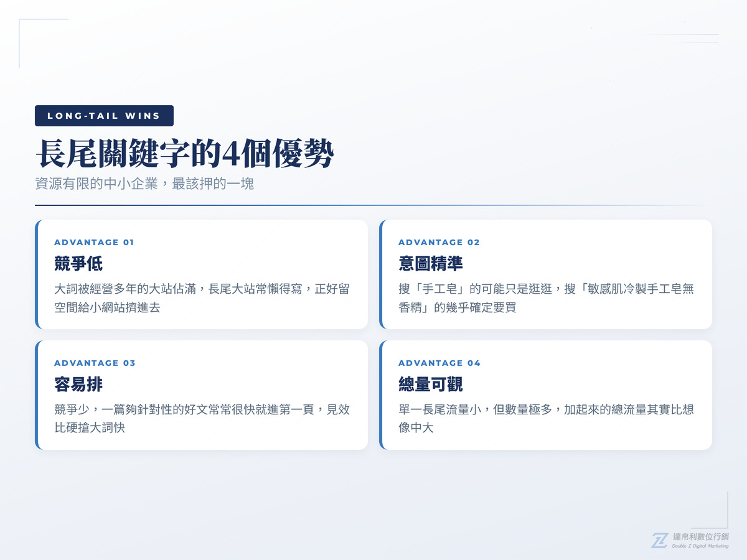Viewport: 747px width, 560px height.
Task: Click the description starting 大詞被經營多年的大站佔滿
Action: 202,298
